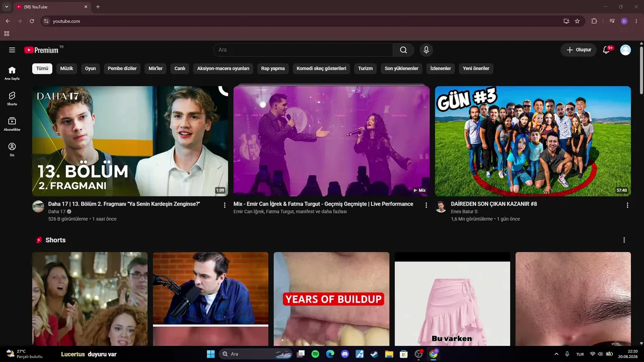Go back in the browser
This screenshot has width=644, height=362.
[x=8, y=21]
